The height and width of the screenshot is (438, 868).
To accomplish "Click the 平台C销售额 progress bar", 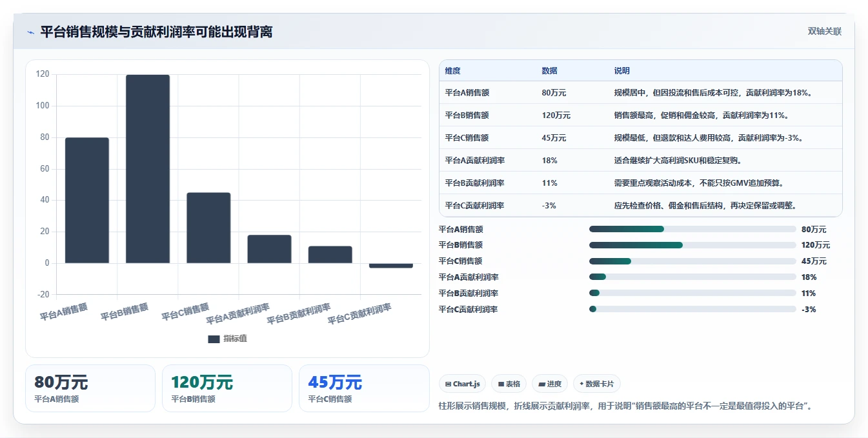I will (x=692, y=261).
